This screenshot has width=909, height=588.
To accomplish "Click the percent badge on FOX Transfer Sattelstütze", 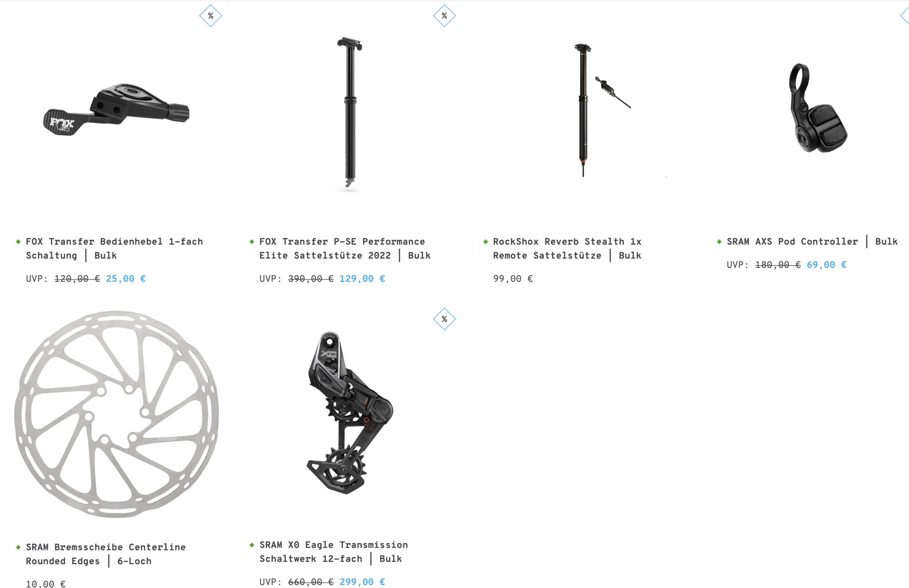I will pyautogui.click(x=444, y=16).
